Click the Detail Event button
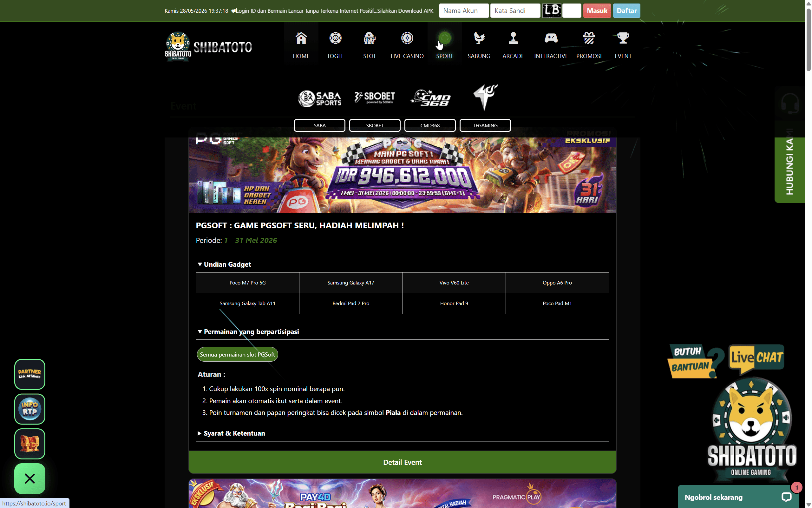Image resolution: width=812 pixels, height=508 pixels. (x=402, y=462)
